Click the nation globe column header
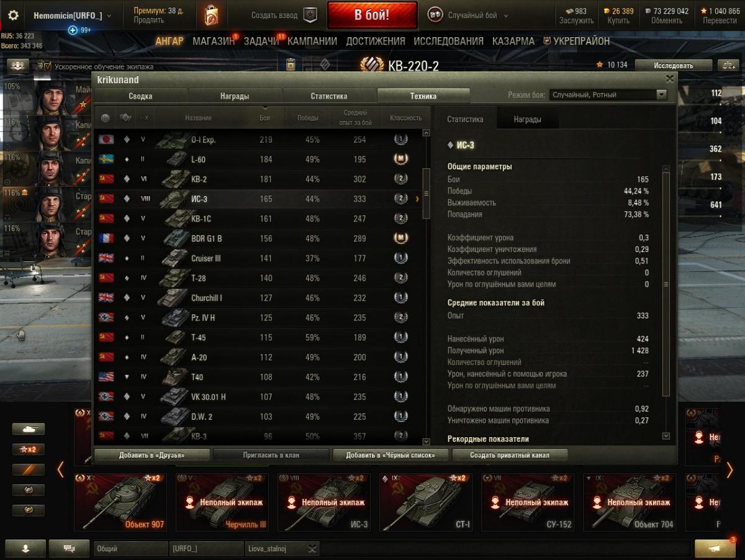Image resolution: width=745 pixels, height=560 pixels. tap(106, 118)
